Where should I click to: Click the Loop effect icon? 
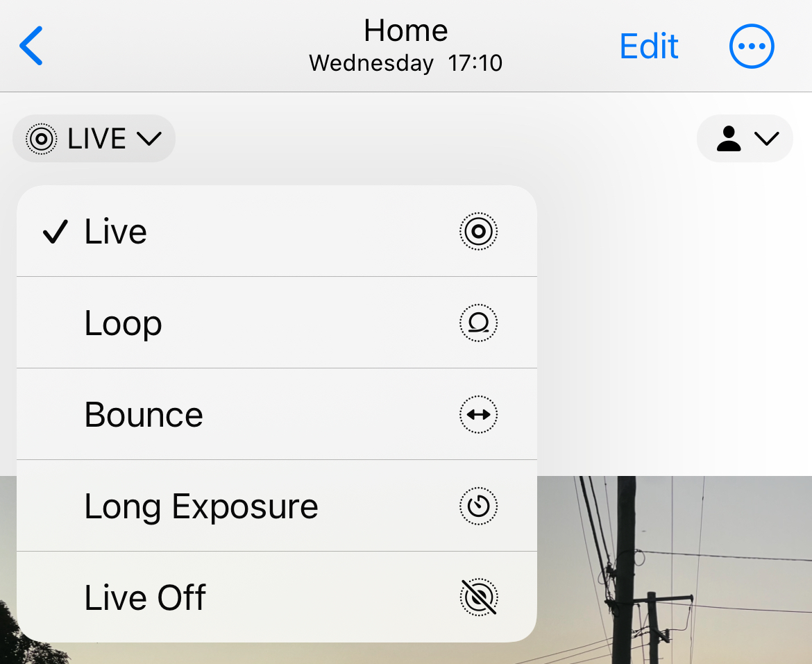478,323
